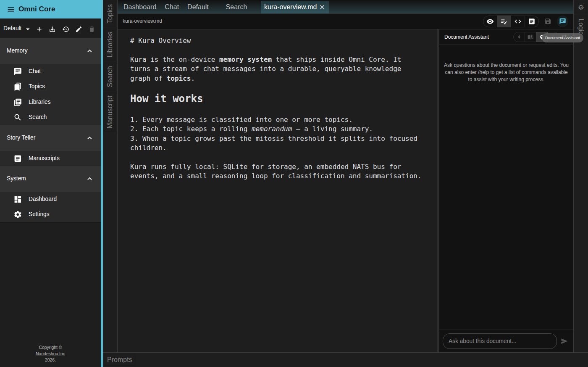
Task: Open the Prompts panel at the bottom
Action: (120, 359)
